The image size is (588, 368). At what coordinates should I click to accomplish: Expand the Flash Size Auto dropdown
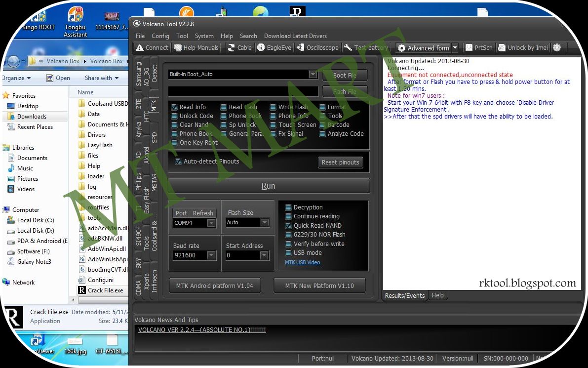tap(264, 222)
